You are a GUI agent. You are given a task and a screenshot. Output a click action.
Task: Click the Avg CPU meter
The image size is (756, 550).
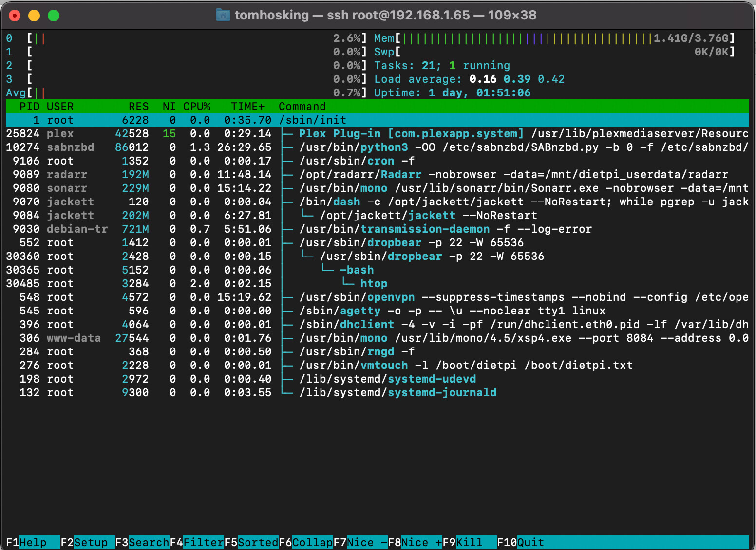pyautogui.click(x=186, y=92)
